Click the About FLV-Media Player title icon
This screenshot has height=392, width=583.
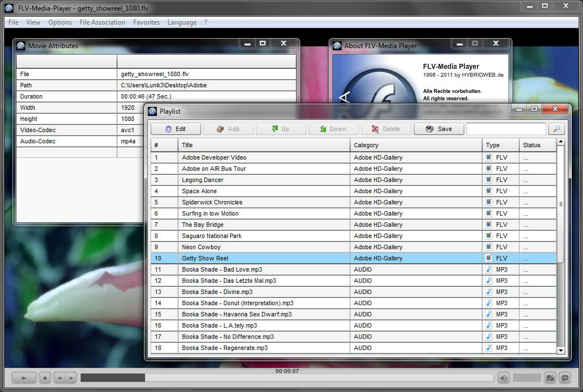pyautogui.click(x=337, y=46)
